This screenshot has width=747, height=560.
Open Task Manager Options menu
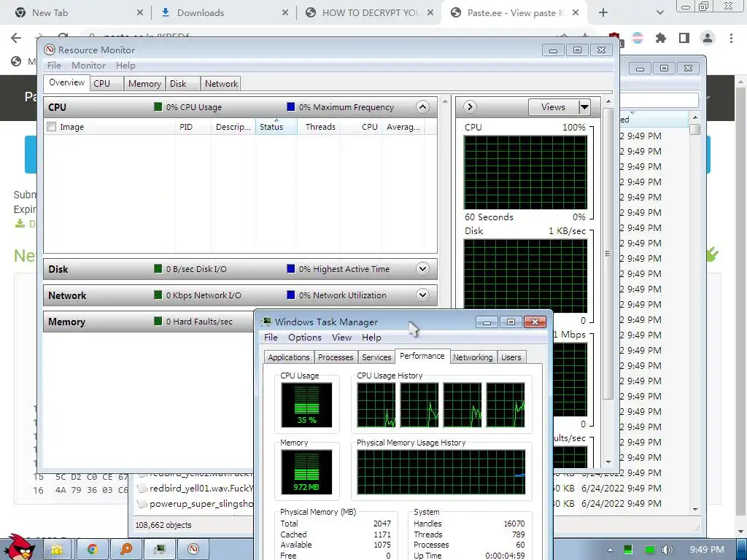click(305, 337)
